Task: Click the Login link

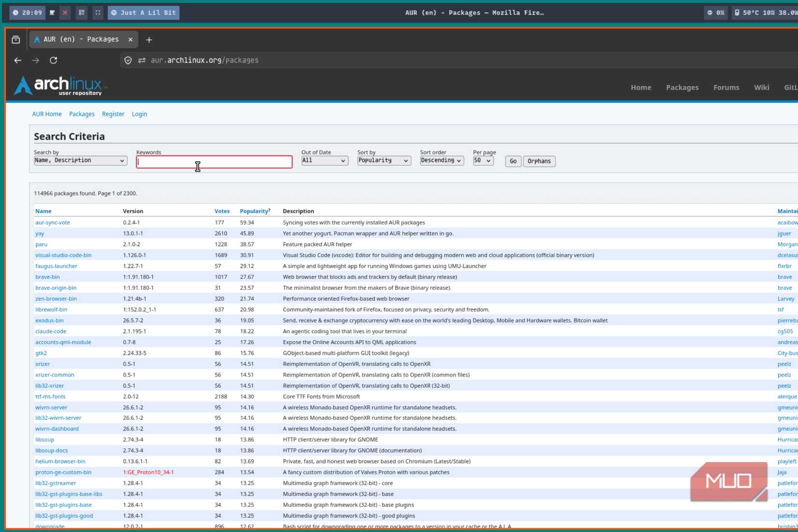Action: [x=139, y=114]
